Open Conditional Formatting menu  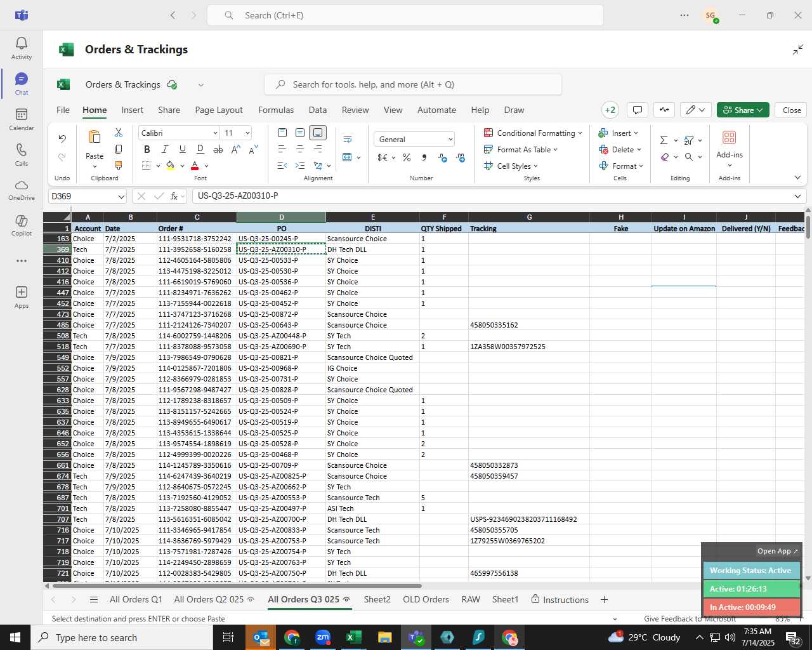533,133
